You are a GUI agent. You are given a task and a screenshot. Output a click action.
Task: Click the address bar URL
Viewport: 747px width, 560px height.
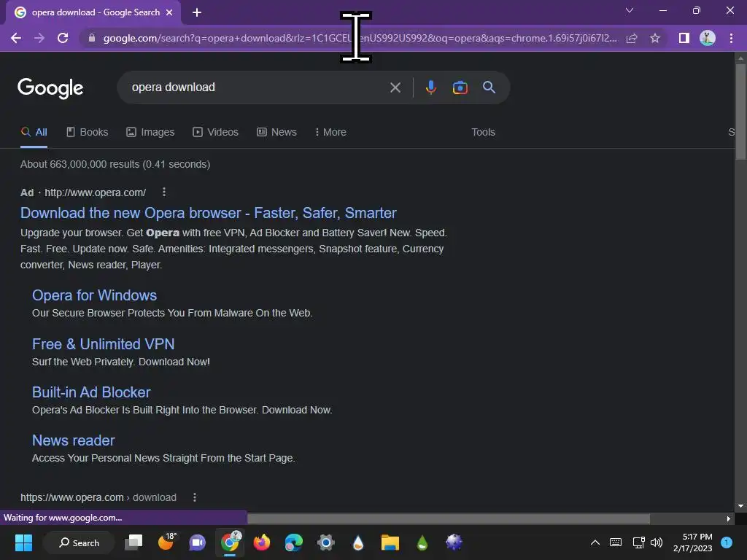(x=360, y=38)
